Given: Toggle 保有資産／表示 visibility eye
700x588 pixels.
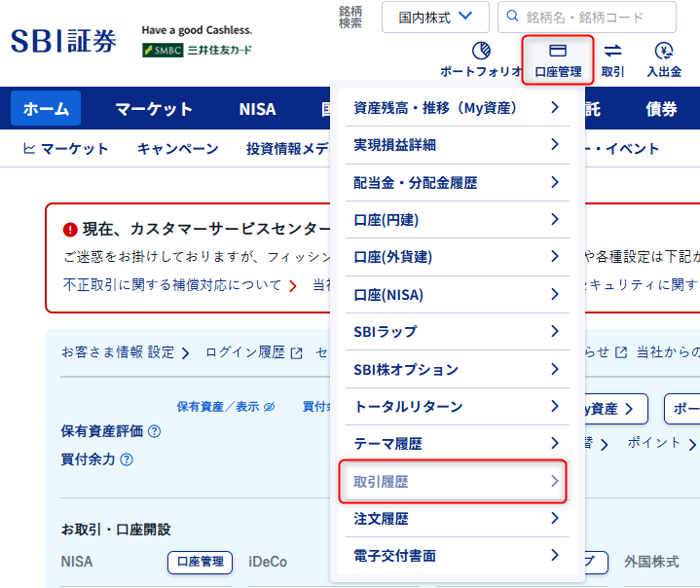Looking at the screenshot, I should click(x=270, y=407).
